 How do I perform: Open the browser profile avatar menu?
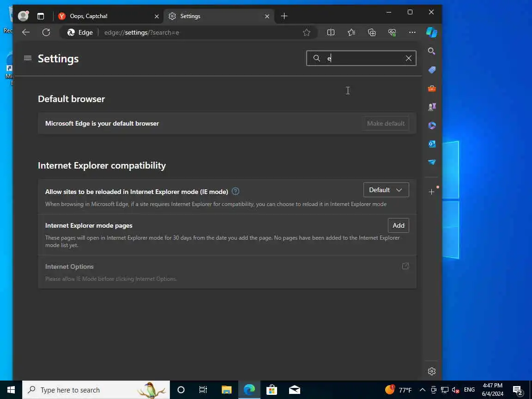[24, 16]
